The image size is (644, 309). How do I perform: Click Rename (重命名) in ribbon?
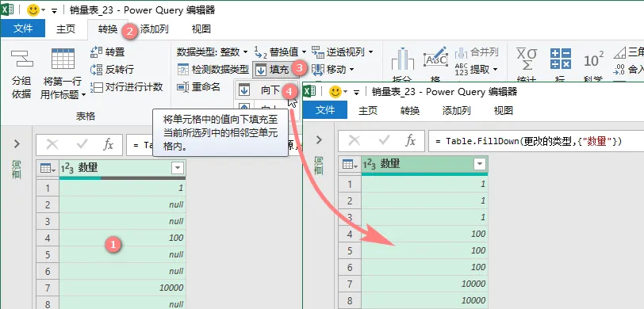(198, 87)
